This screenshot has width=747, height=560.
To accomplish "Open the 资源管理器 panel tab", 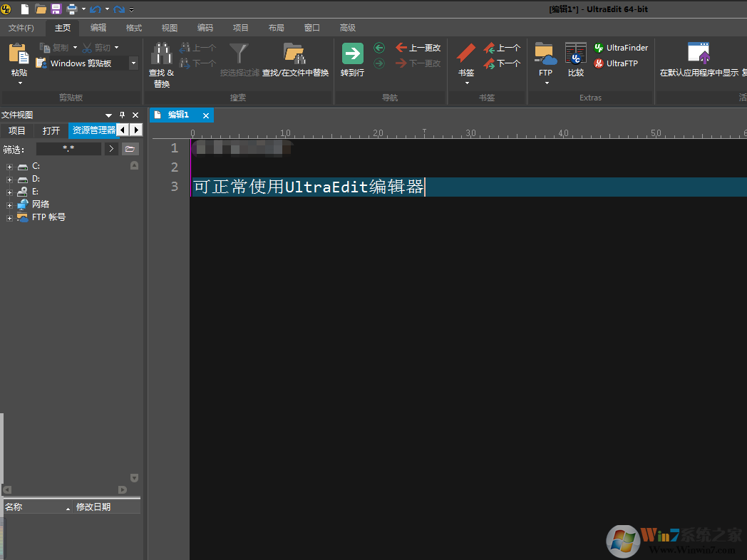I will [93, 130].
